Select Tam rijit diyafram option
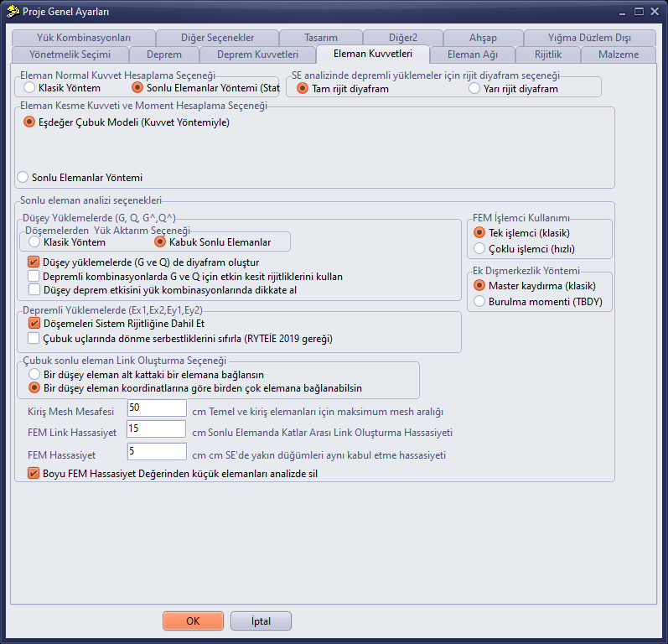Viewport: 668px width, 644px height. click(x=343, y=89)
